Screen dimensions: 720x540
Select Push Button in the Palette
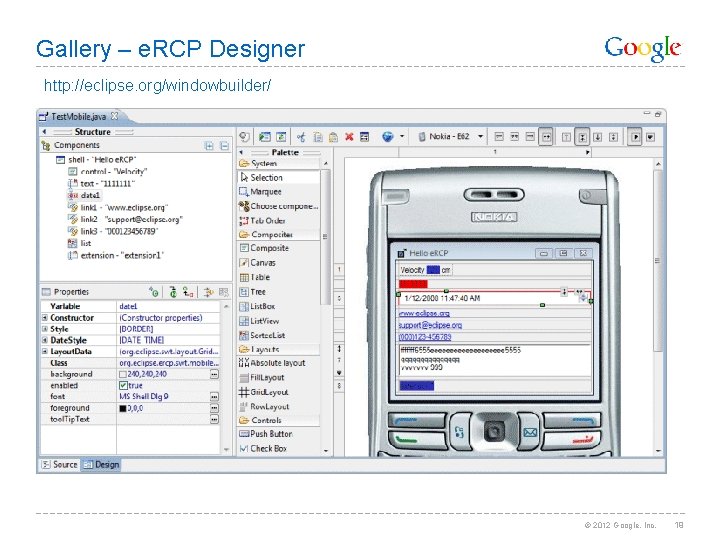click(x=265, y=434)
